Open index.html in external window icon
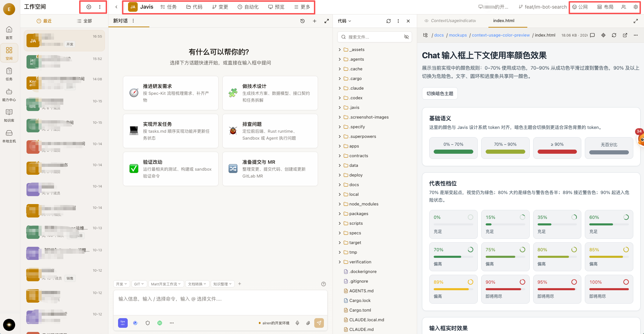 click(625, 35)
